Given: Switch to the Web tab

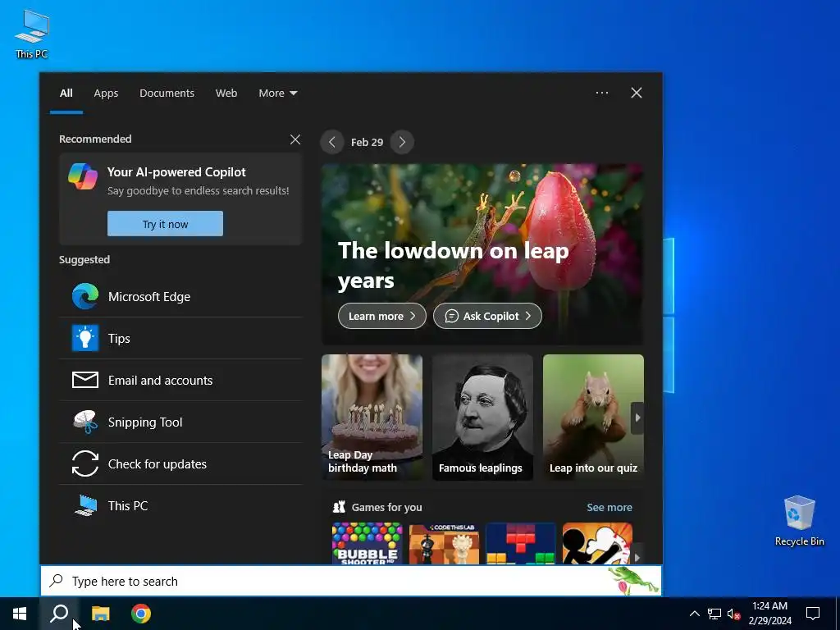Looking at the screenshot, I should click(x=226, y=94).
